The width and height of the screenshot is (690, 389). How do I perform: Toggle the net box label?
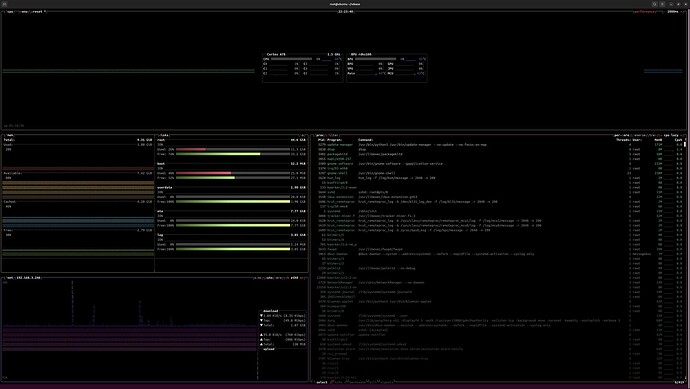pos(10,278)
